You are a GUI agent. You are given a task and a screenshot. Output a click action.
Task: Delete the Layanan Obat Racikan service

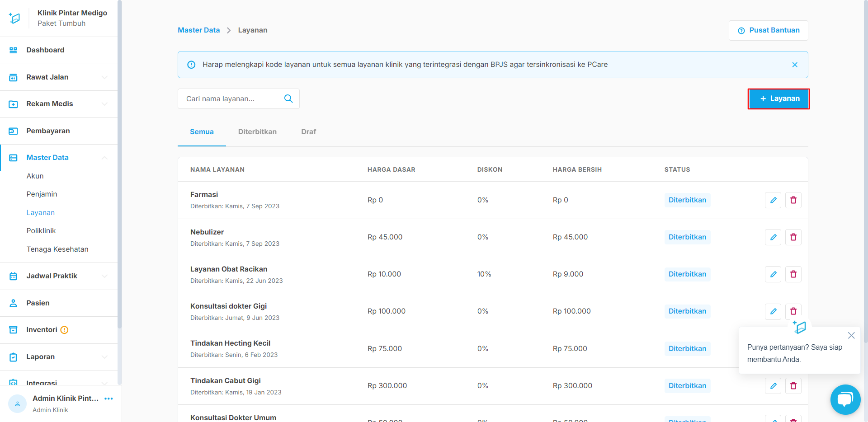(793, 274)
